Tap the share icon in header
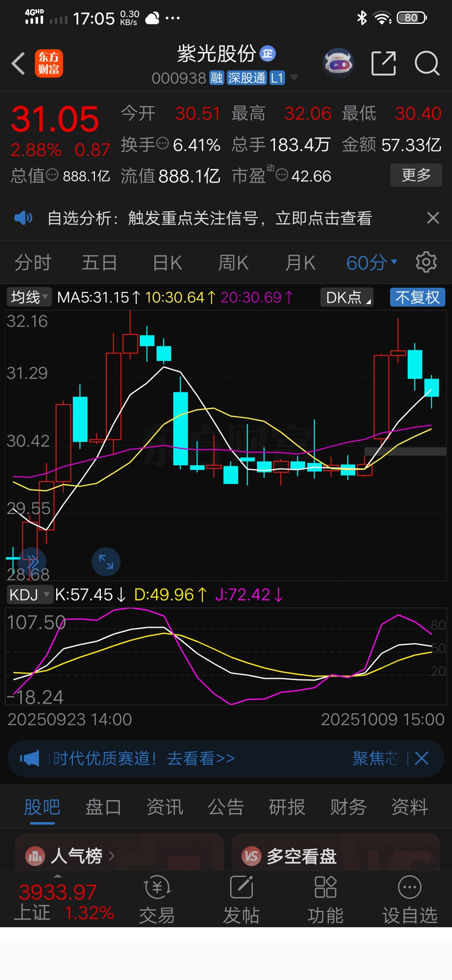452x980 pixels. point(383,64)
